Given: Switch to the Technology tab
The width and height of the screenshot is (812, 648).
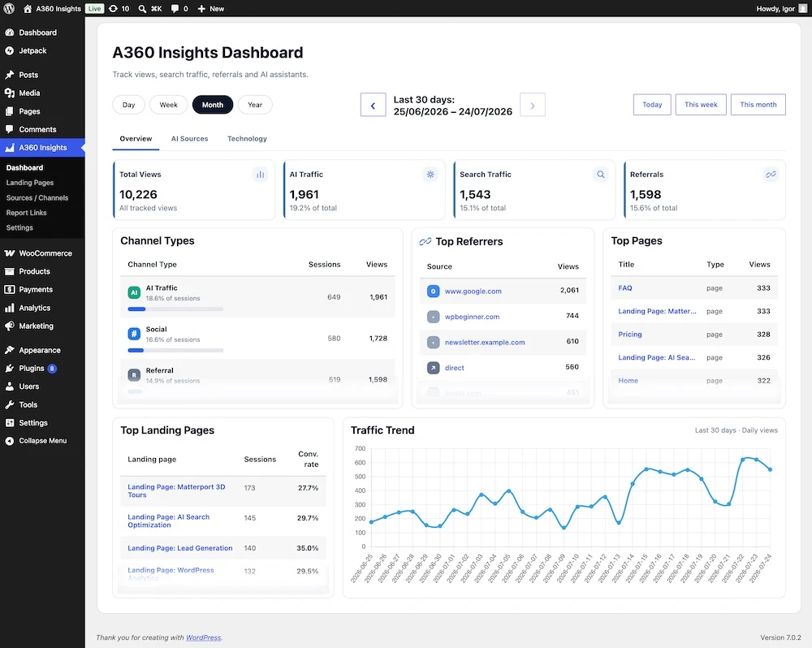Looking at the screenshot, I should click(247, 139).
